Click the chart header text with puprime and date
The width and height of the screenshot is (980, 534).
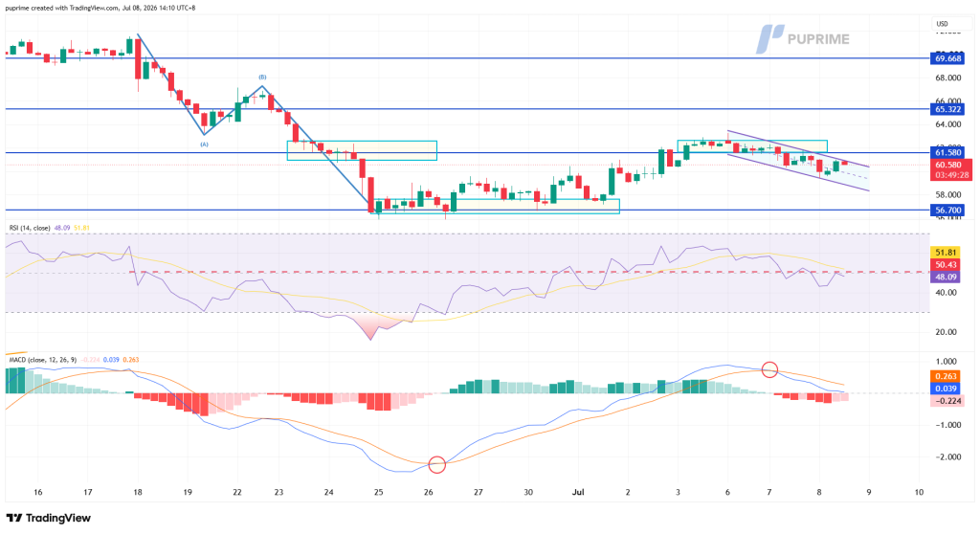[100, 8]
